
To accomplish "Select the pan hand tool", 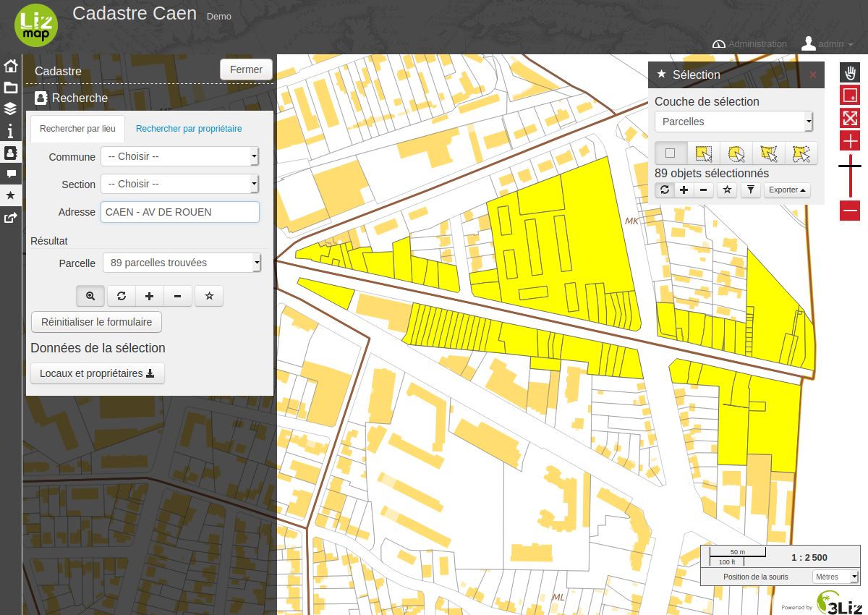I will point(850,72).
